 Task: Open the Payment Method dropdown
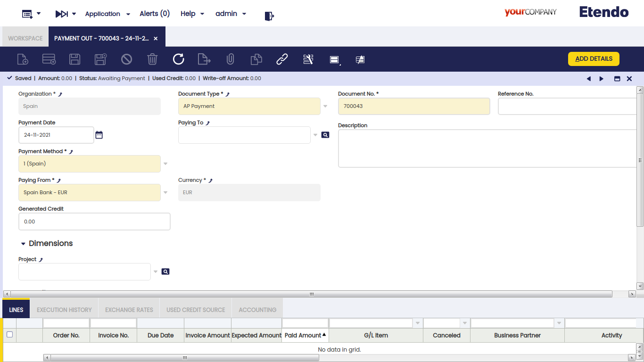(165, 164)
